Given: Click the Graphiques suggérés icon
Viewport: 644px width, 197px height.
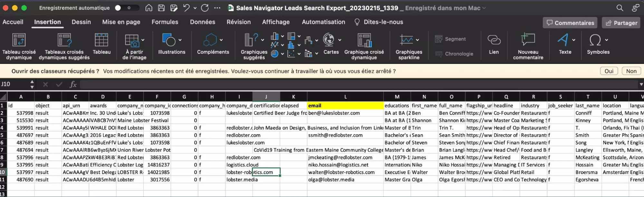Looking at the screenshot, I should pos(251,40).
